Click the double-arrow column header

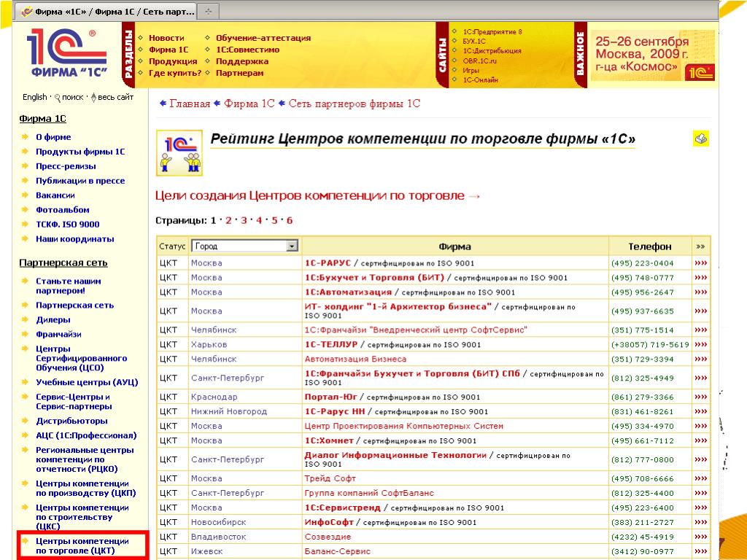700,246
